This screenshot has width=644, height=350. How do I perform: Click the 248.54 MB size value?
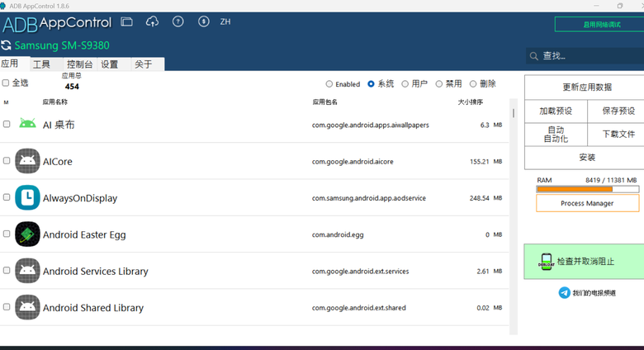(485, 198)
